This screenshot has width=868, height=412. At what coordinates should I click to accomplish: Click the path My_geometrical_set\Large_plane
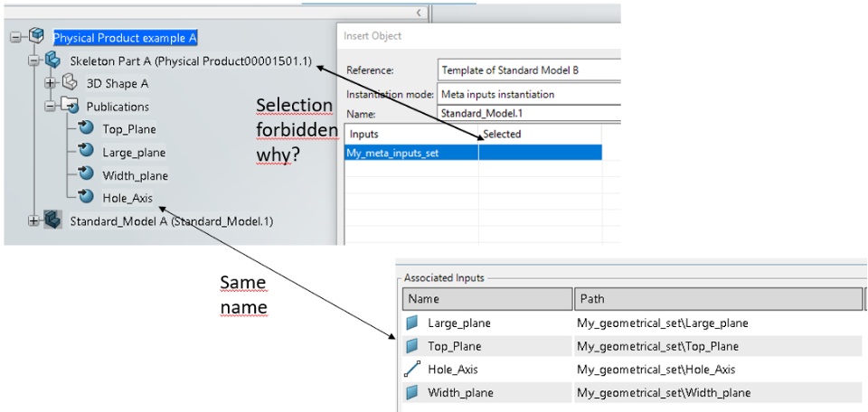(x=662, y=323)
